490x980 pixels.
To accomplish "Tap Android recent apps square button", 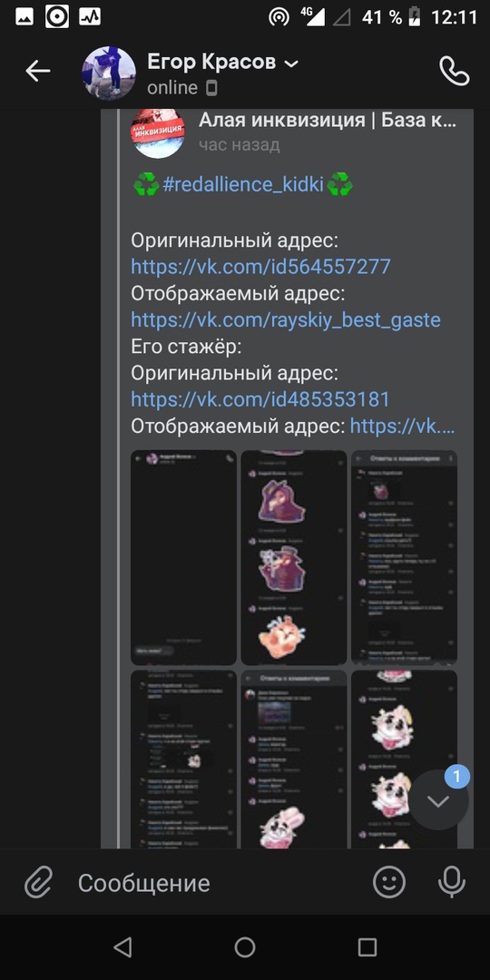I will click(367, 946).
